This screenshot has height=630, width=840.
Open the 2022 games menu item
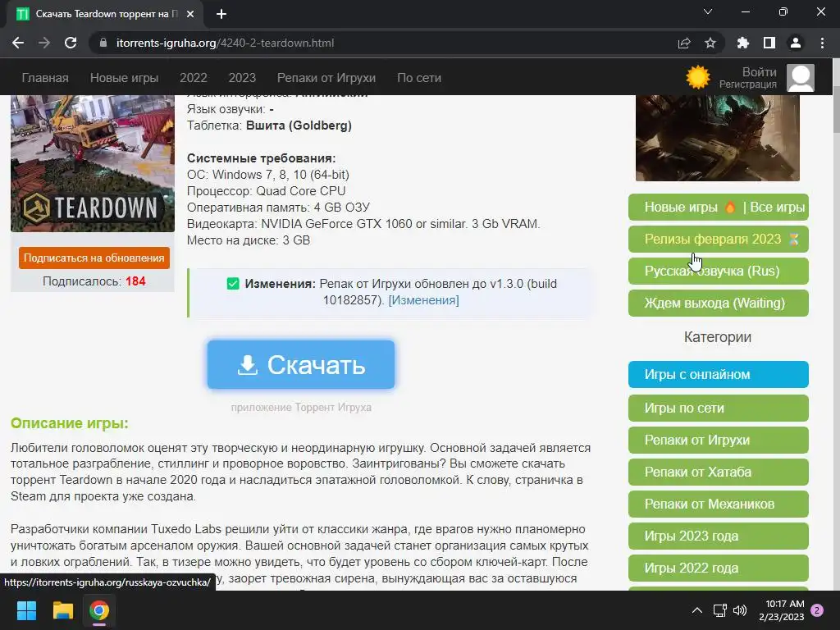[x=194, y=78]
